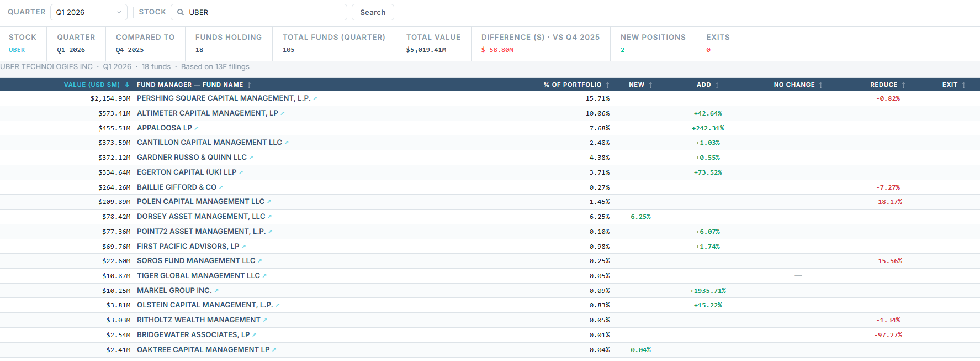Select the Total Funds count 105

[289, 50]
